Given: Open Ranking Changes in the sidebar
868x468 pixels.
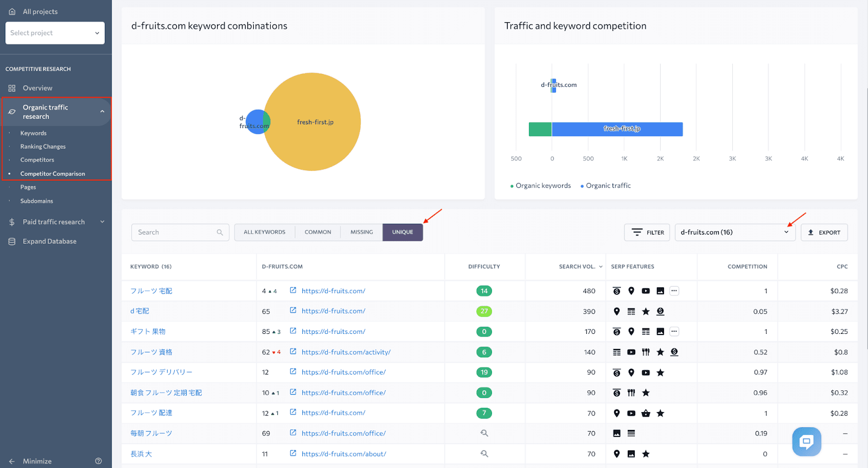Looking at the screenshot, I should click(43, 147).
